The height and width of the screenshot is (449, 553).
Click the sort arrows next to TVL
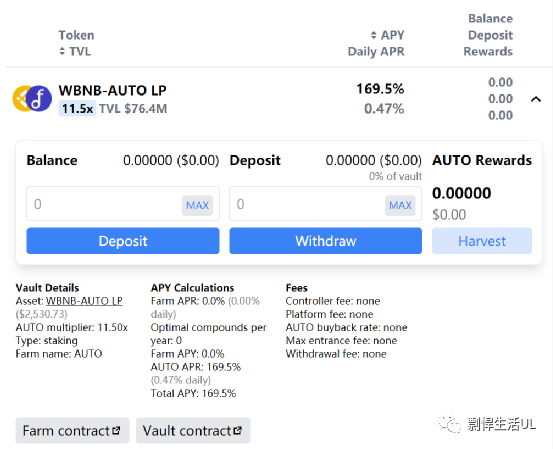coord(62,51)
